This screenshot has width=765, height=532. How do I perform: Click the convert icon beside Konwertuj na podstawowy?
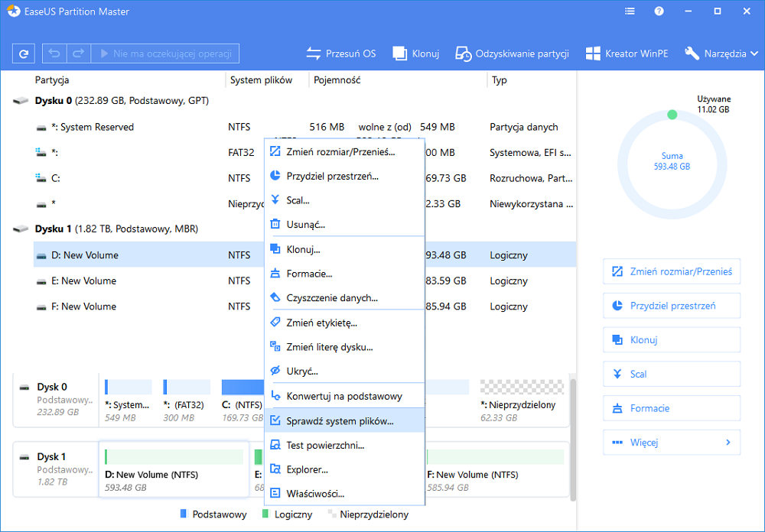pyautogui.click(x=275, y=396)
